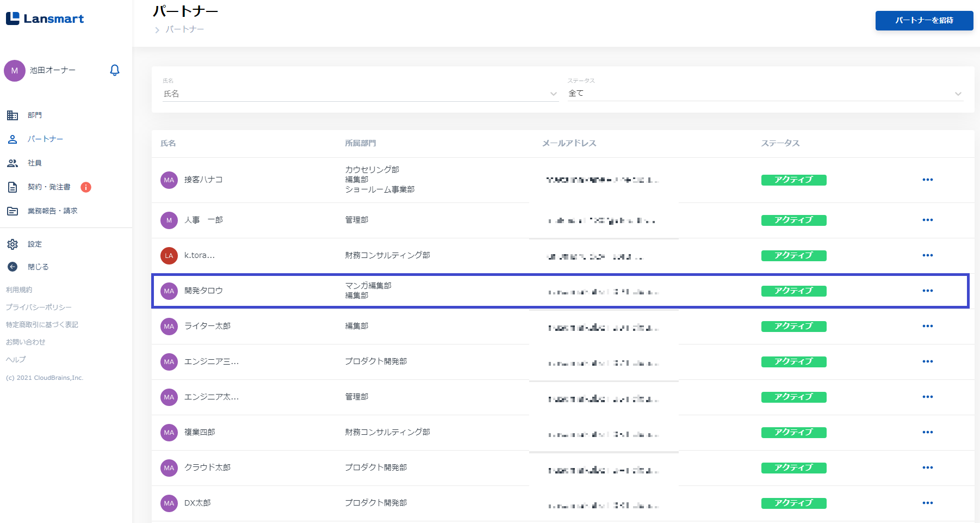Open the more options for 接客ハナコ
The height and width of the screenshot is (523, 980).
tap(927, 180)
